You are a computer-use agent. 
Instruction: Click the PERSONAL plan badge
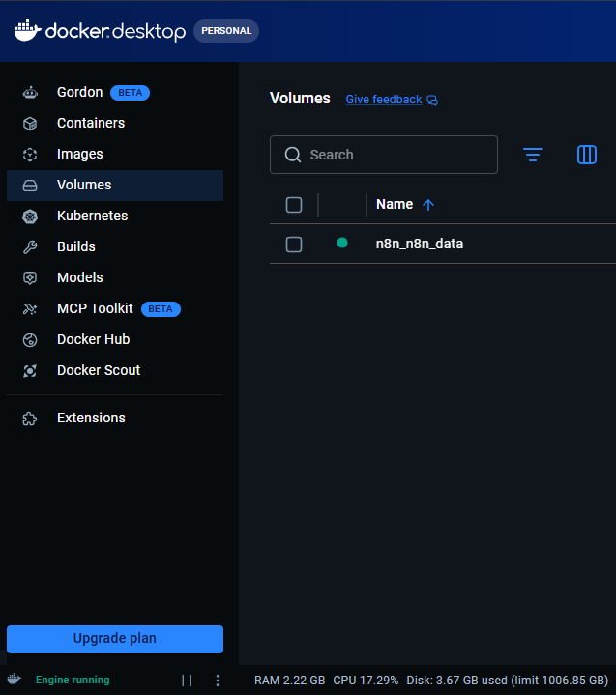click(x=226, y=31)
